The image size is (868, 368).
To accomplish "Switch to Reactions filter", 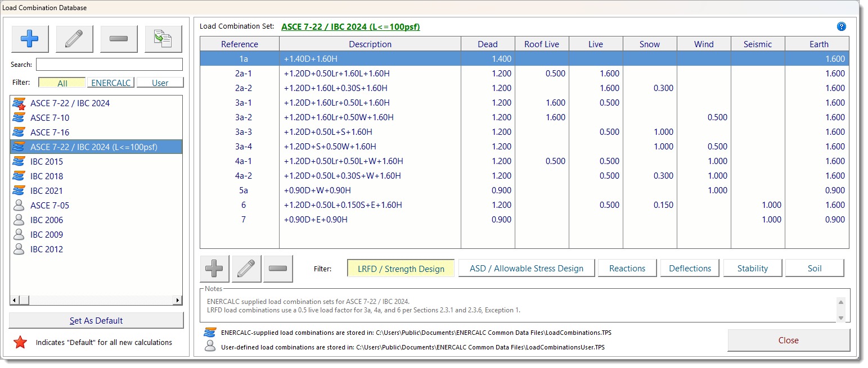I will [x=627, y=269].
